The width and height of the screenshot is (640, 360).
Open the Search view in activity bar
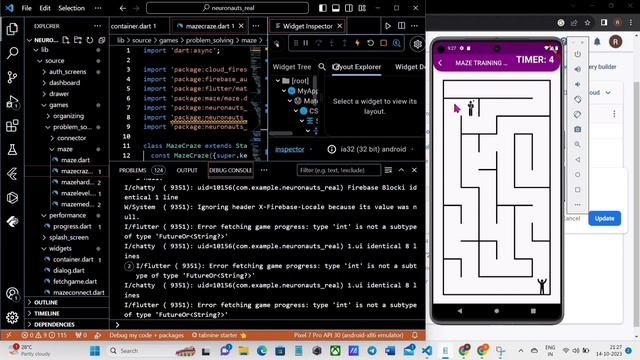click(x=12, y=53)
